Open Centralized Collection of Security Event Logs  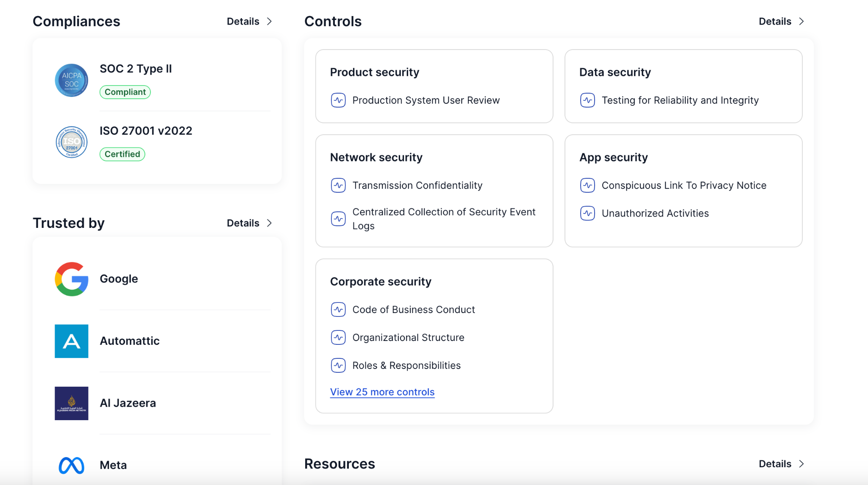click(x=444, y=219)
